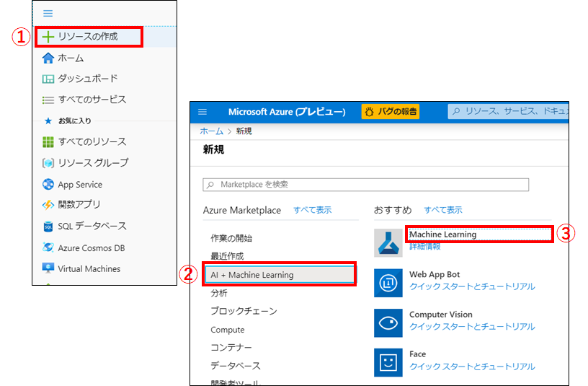Click the Computer Vision title
The height and width of the screenshot is (386, 588).
(x=440, y=315)
